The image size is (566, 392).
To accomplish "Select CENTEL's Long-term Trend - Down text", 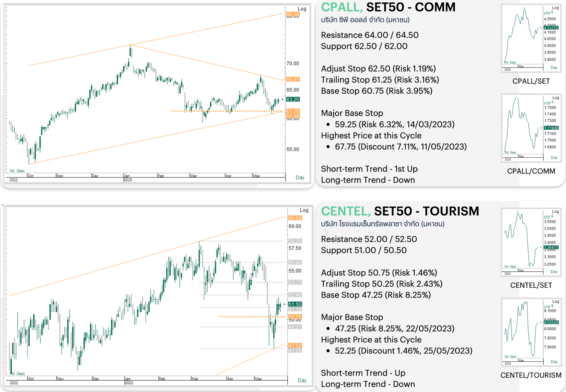I will click(368, 384).
